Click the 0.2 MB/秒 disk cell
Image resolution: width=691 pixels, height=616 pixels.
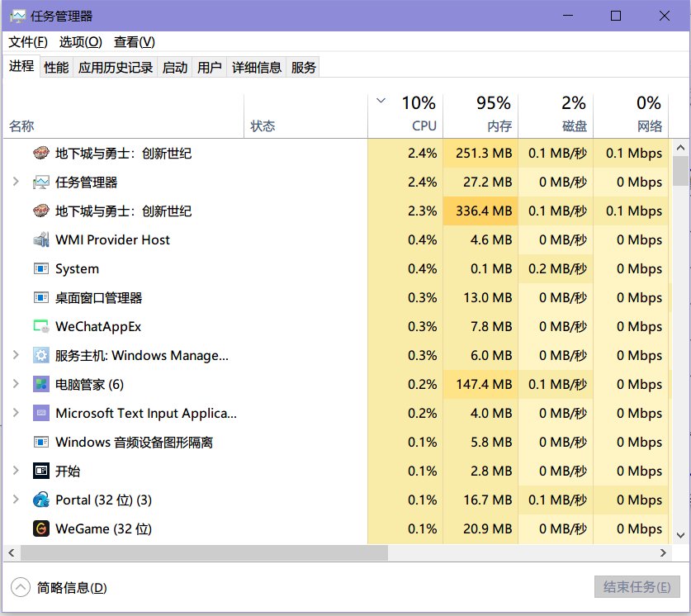coord(556,269)
